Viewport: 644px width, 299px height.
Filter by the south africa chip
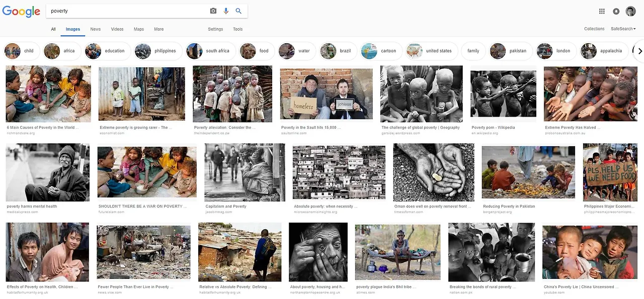210,51
